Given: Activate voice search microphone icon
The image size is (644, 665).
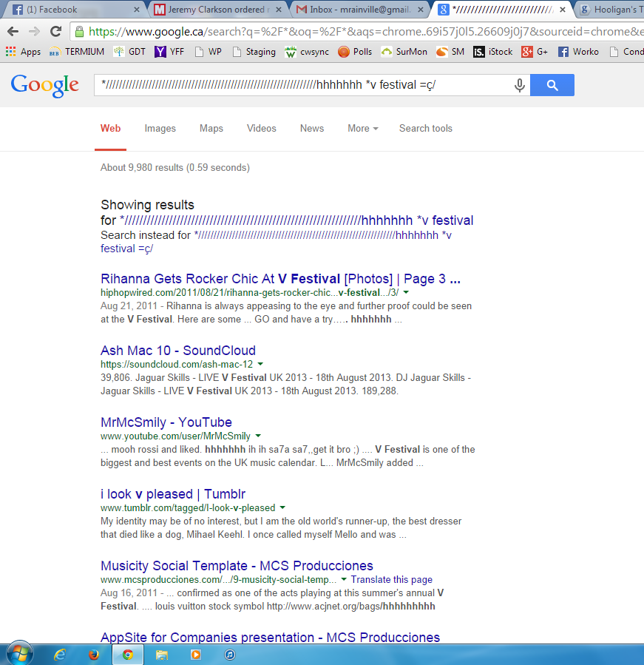Looking at the screenshot, I should click(x=519, y=85).
